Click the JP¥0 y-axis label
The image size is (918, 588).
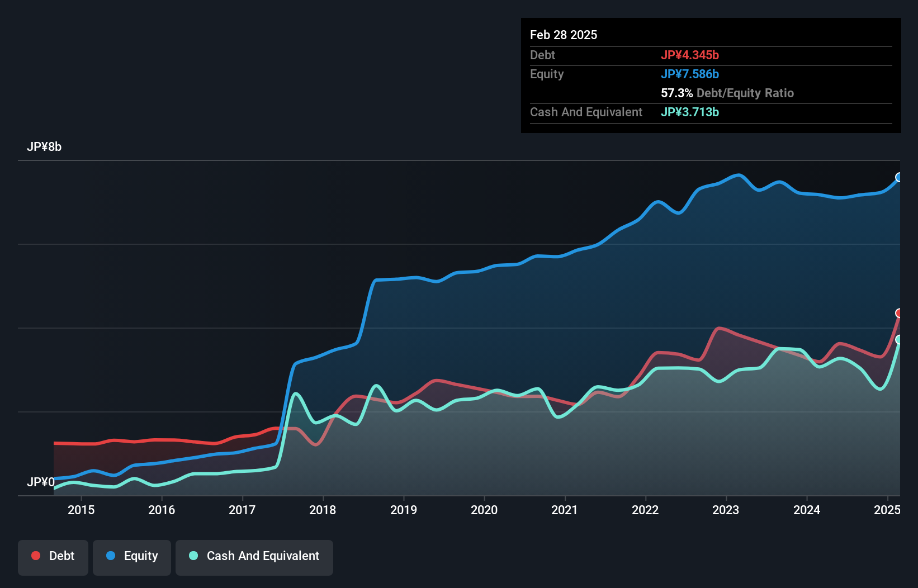click(41, 482)
